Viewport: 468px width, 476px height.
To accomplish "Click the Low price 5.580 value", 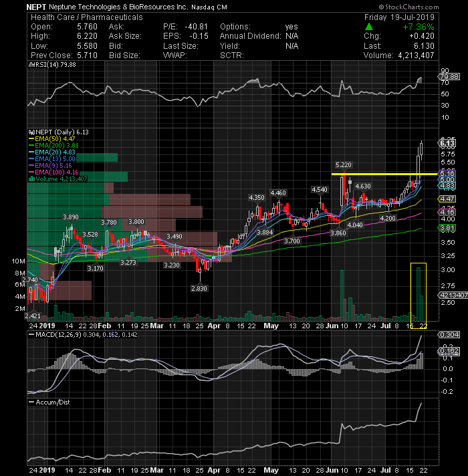I will [87, 46].
